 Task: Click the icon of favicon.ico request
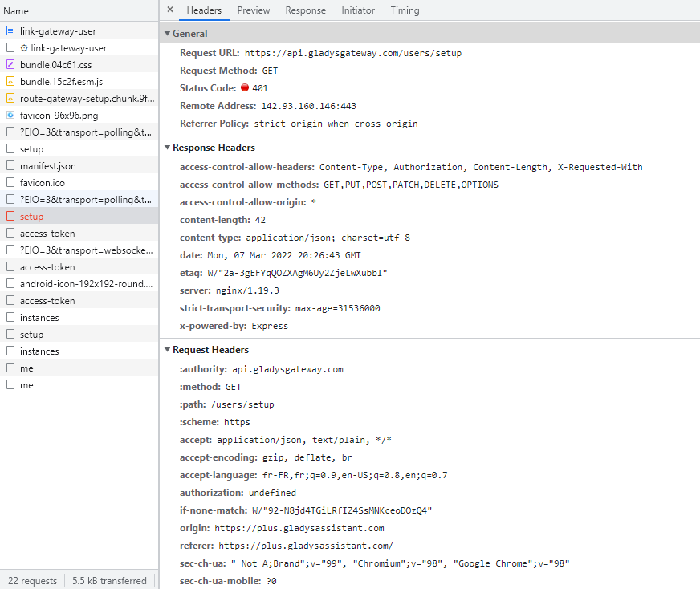[10, 182]
